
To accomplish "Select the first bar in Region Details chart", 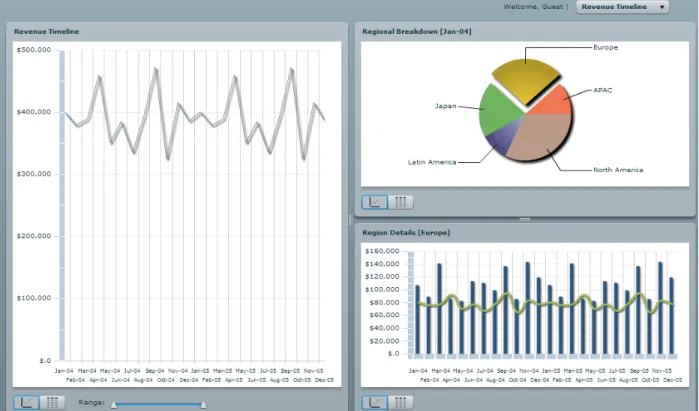I will 418,320.
